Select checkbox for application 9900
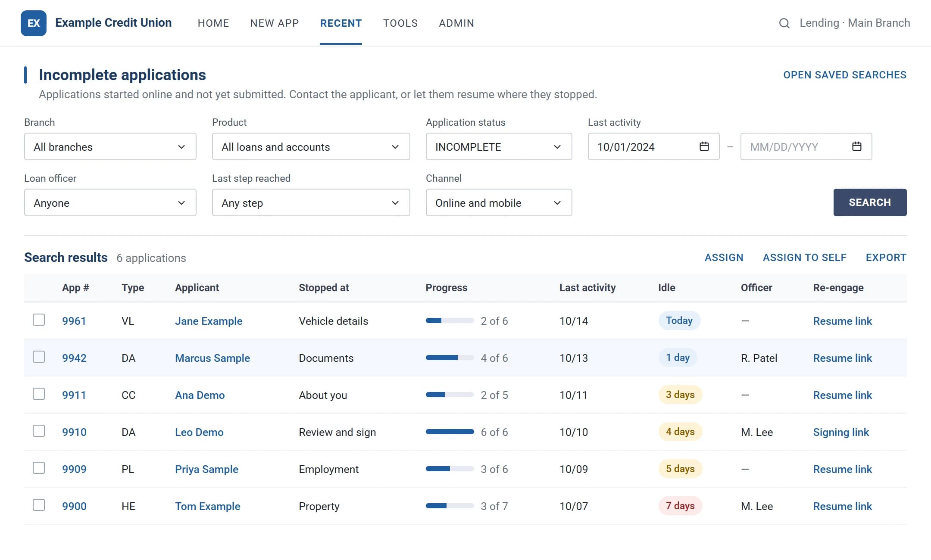This screenshot has width=931, height=560. tap(39, 505)
